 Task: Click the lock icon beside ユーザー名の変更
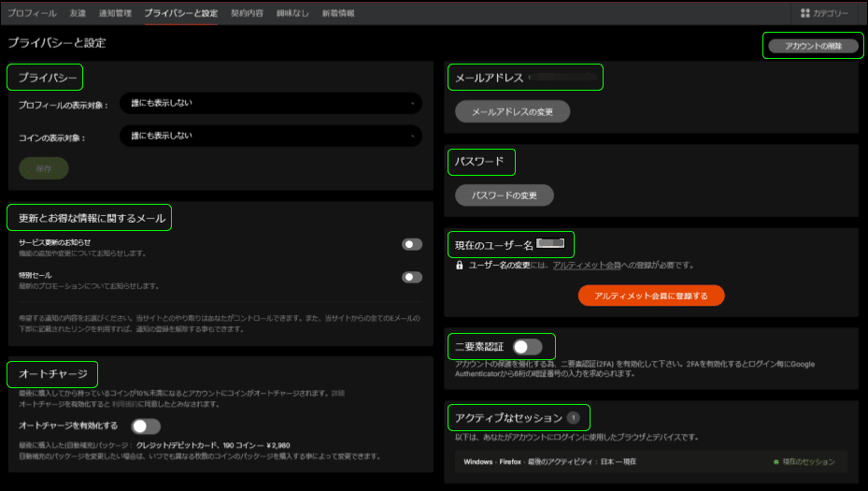coord(460,265)
